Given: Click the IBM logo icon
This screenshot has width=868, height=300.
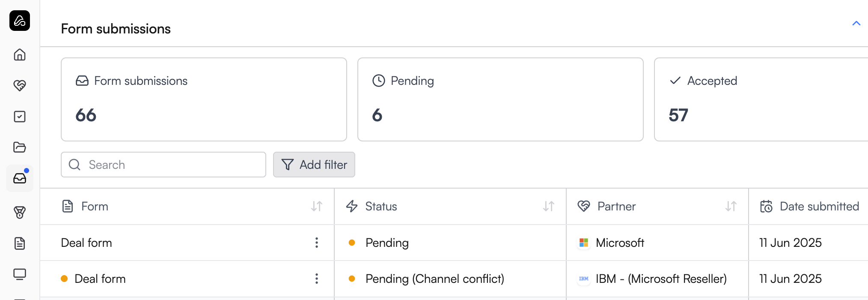Looking at the screenshot, I should (584, 279).
